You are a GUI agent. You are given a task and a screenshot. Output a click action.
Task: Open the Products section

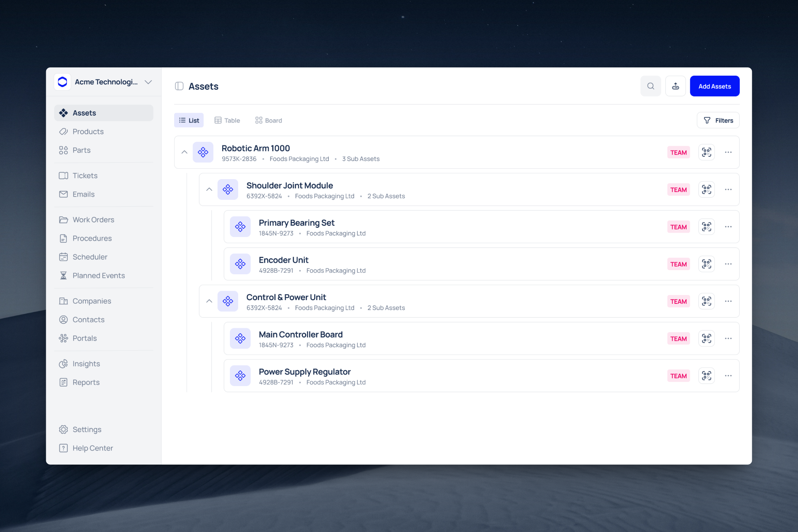88,131
